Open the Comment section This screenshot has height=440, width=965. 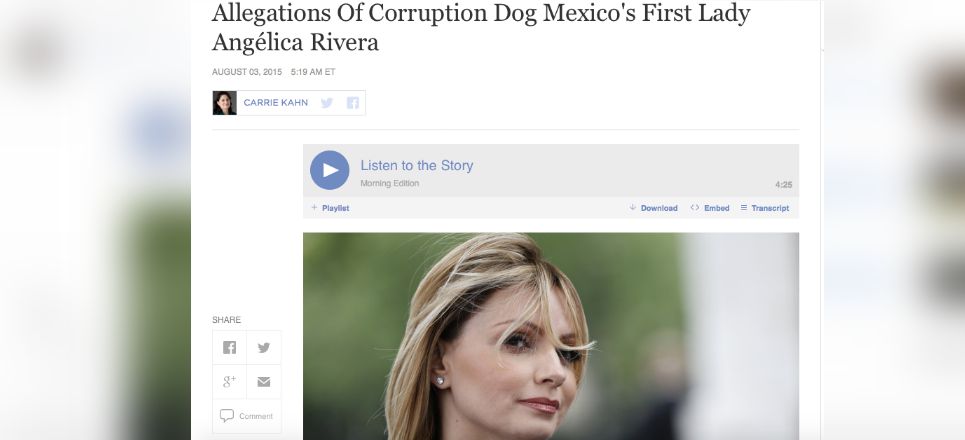pos(247,416)
